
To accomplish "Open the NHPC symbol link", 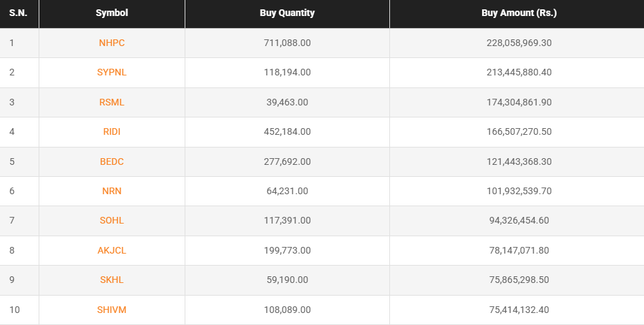I will point(111,43).
